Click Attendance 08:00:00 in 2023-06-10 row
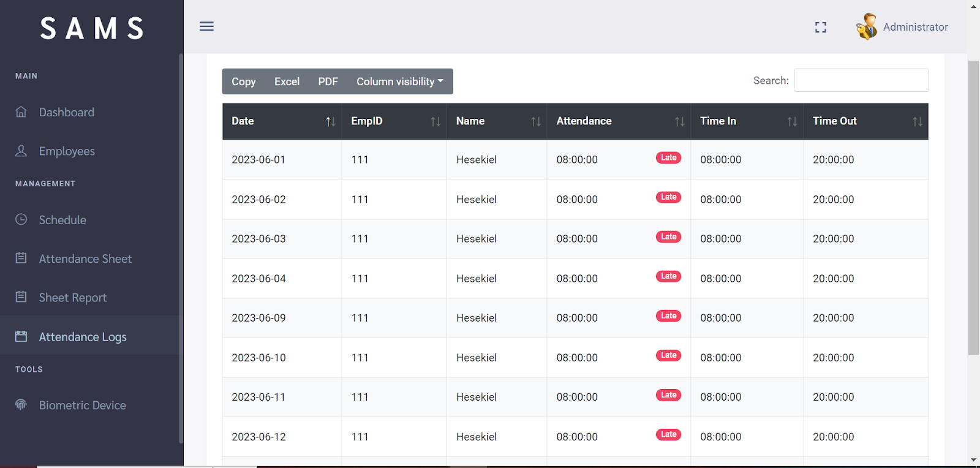 click(577, 358)
